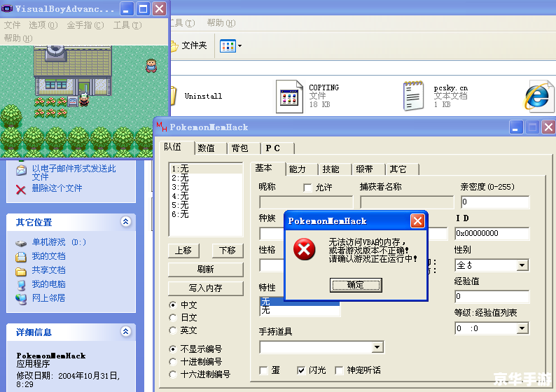The height and width of the screenshot is (392, 556).
Task: Select 十进制编号 radio option
Action: tap(173, 361)
